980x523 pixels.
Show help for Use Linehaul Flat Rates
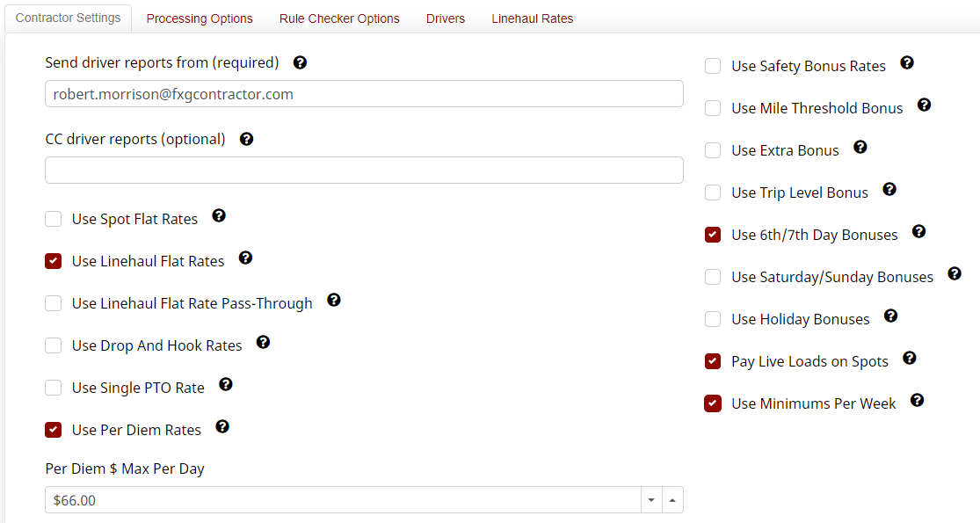coord(245,258)
